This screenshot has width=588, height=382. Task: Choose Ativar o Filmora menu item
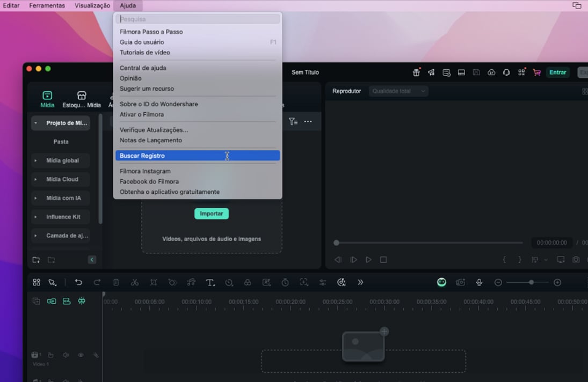pos(198,114)
